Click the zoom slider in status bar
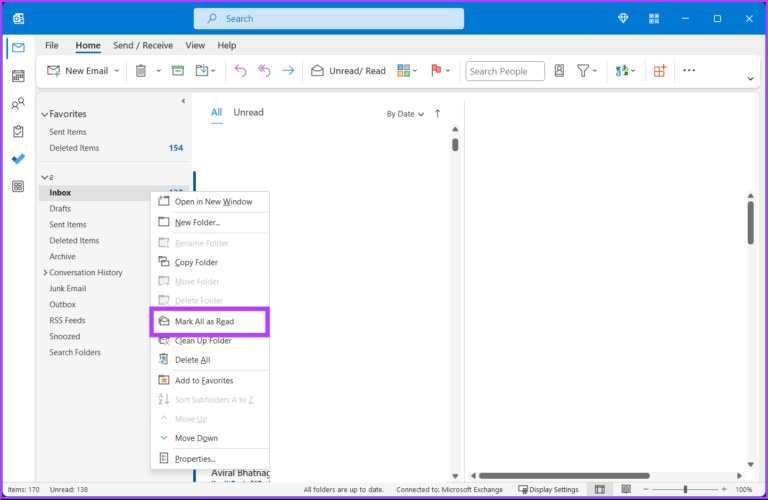The height and width of the screenshot is (500, 768). coord(685,489)
